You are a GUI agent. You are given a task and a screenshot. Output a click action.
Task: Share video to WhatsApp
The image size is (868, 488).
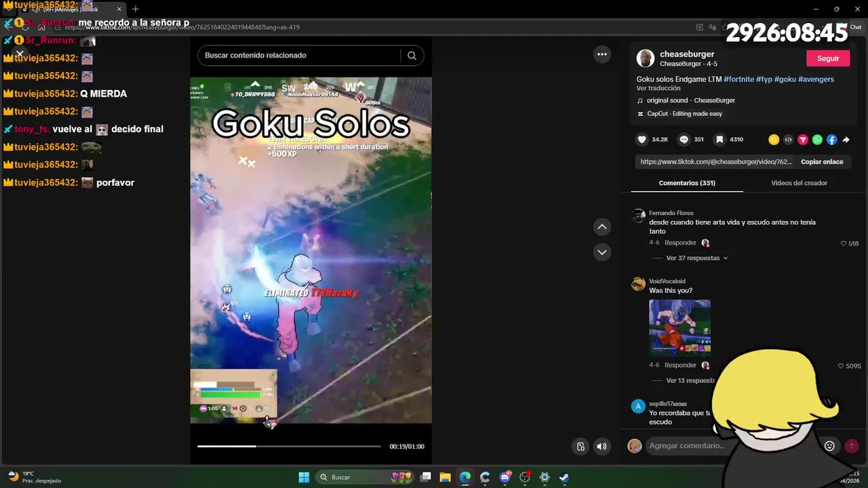(817, 140)
